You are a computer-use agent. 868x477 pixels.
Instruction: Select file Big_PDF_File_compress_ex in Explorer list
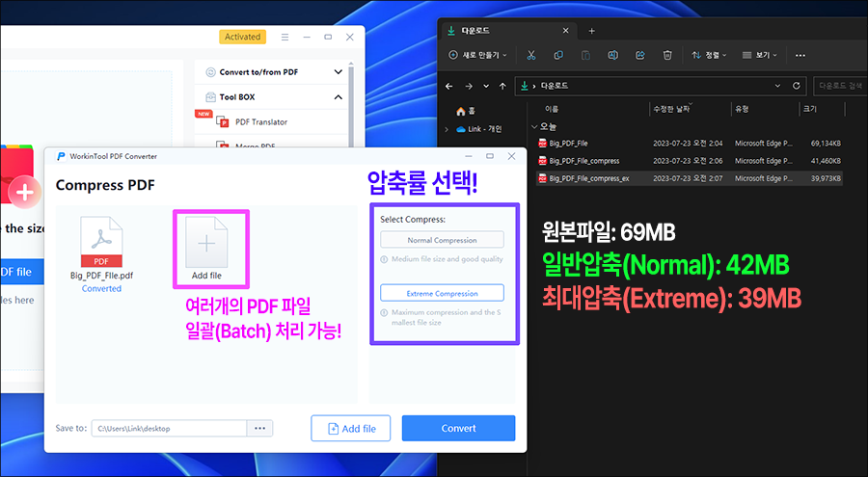[x=589, y=178]
